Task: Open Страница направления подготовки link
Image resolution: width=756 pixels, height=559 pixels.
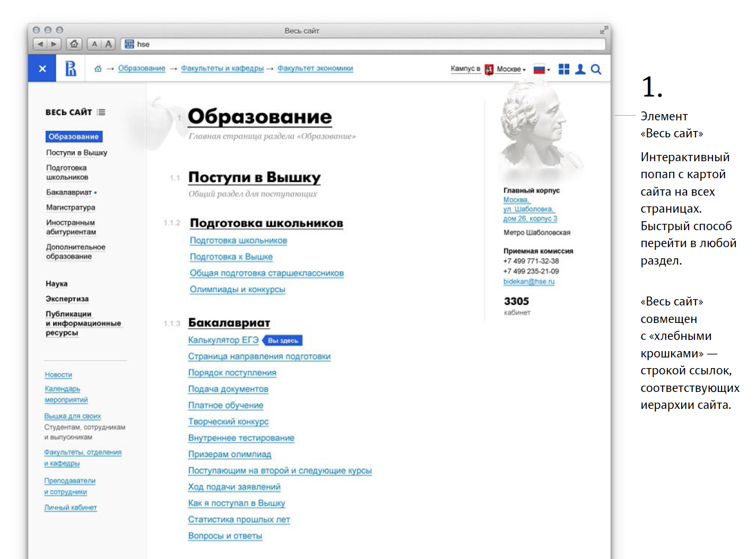Action: (x=259, y=356)
